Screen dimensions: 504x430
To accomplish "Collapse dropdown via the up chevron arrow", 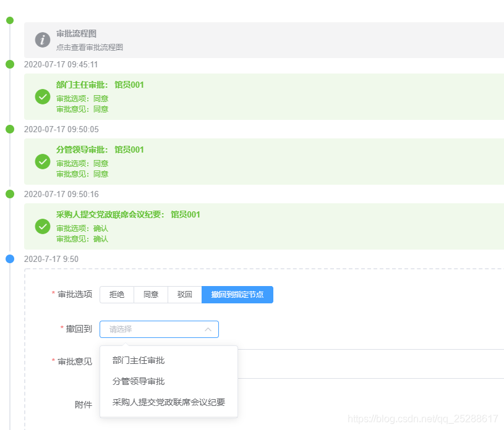I will [208, 329].
